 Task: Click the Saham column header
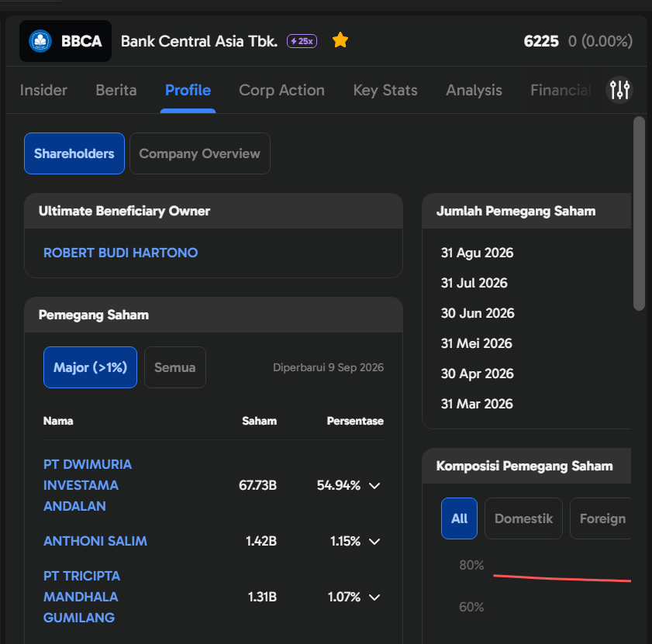click(260, 421)
